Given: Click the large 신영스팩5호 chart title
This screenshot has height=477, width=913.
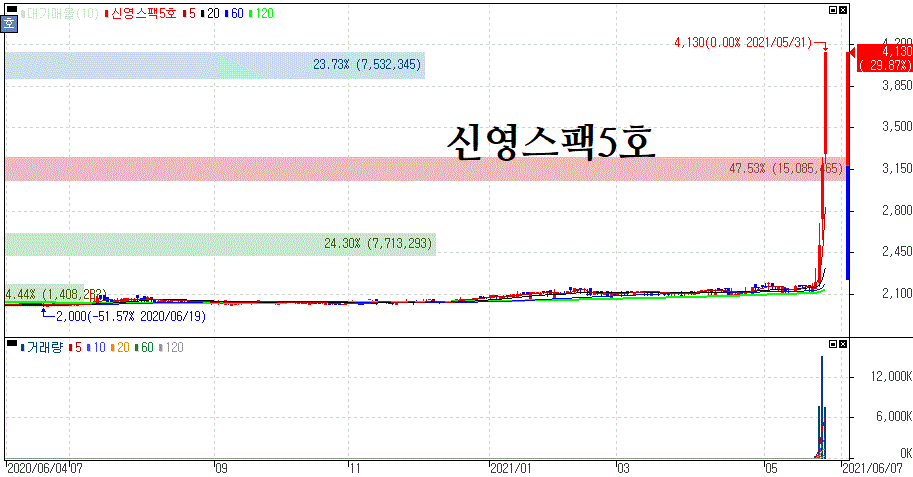Looking at the screenshot, I should click(551, 142).
